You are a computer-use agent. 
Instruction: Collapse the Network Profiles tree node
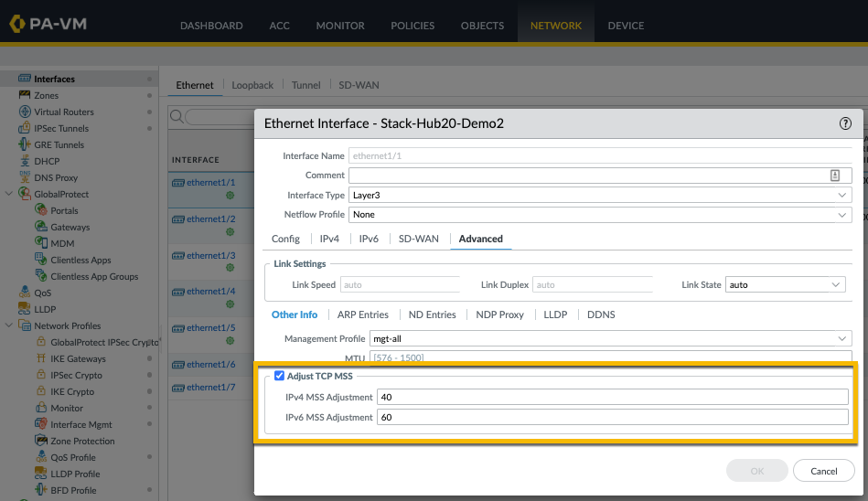tap(10, 325)
